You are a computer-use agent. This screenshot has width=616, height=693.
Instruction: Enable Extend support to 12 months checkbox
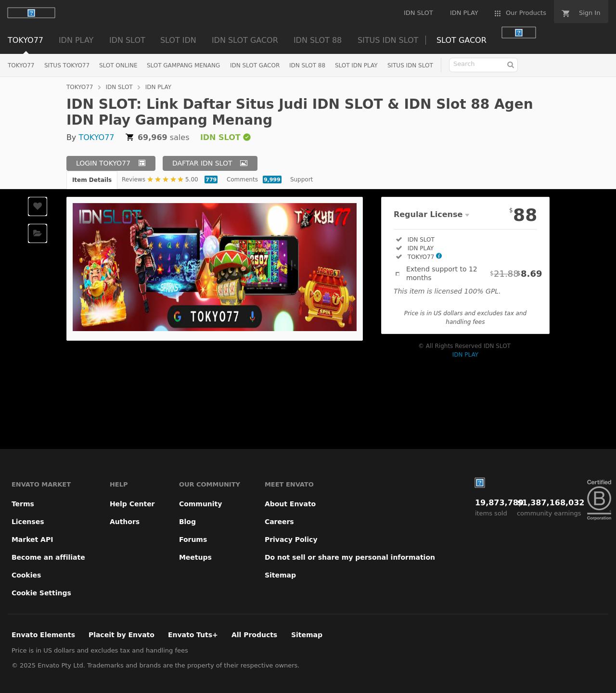point(398,274)
